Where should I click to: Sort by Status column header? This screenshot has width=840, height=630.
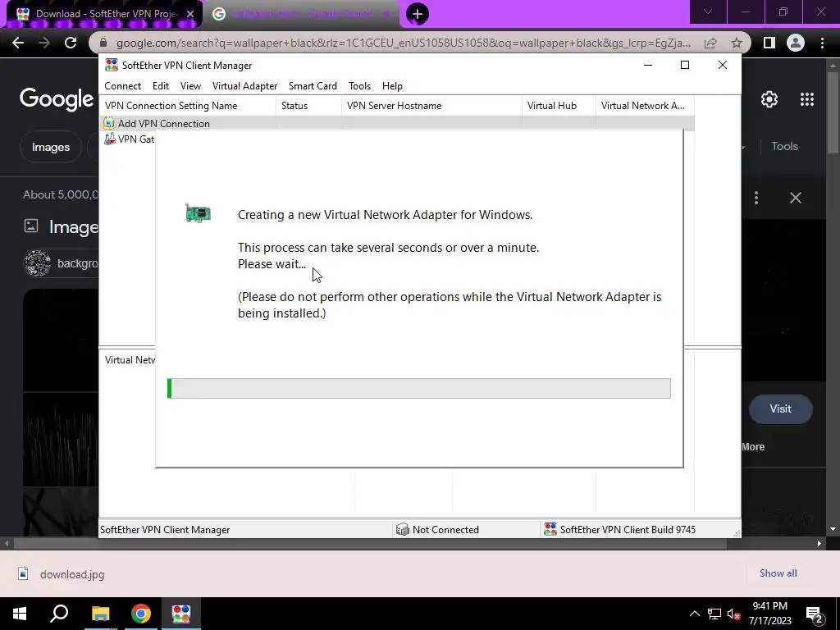(x=308, y=106)
